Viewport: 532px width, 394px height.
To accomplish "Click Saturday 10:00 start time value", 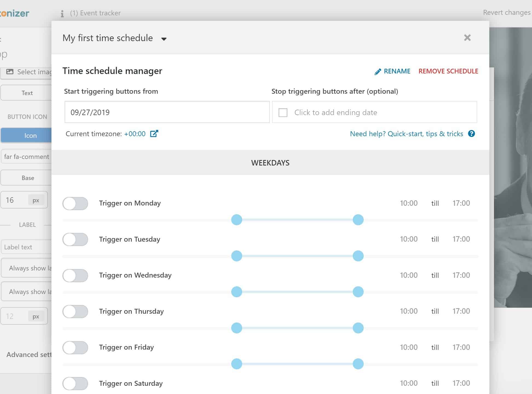I will pyautogui.click(x=409, y=383).
